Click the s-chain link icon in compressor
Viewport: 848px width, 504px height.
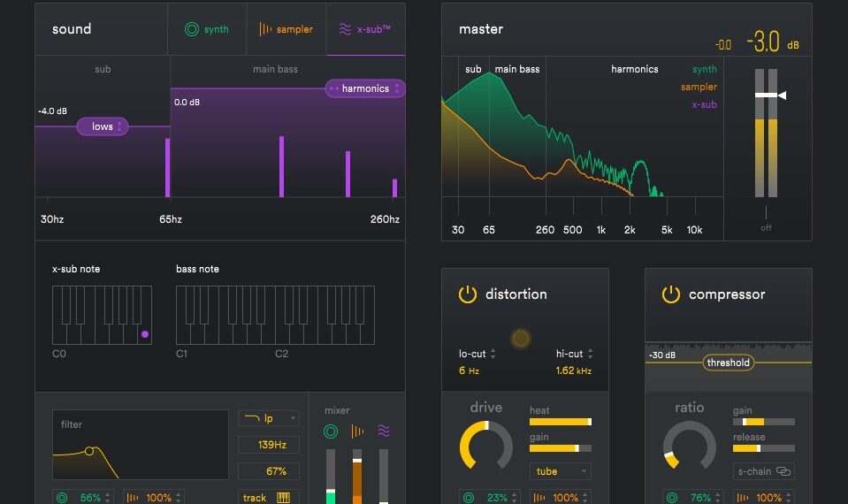click(783, 471)
